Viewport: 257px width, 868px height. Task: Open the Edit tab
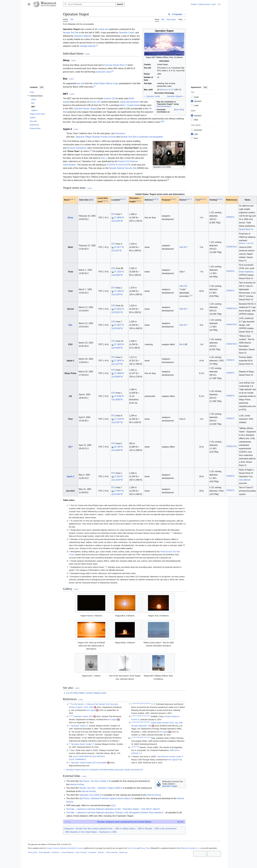(163, 20)
